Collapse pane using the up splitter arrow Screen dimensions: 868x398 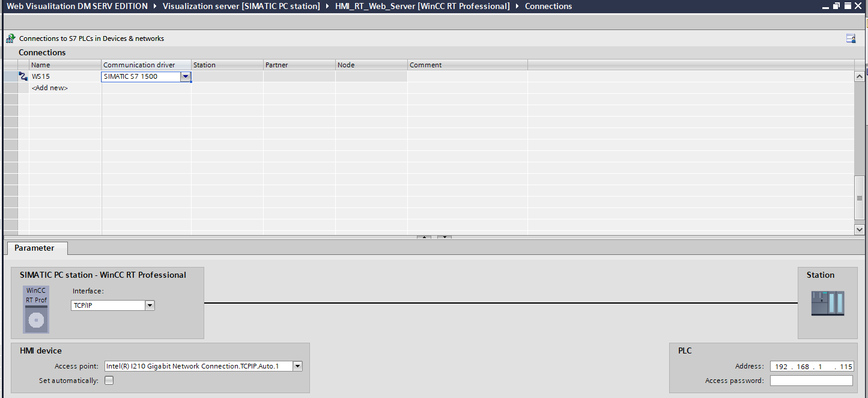point(423,237)
